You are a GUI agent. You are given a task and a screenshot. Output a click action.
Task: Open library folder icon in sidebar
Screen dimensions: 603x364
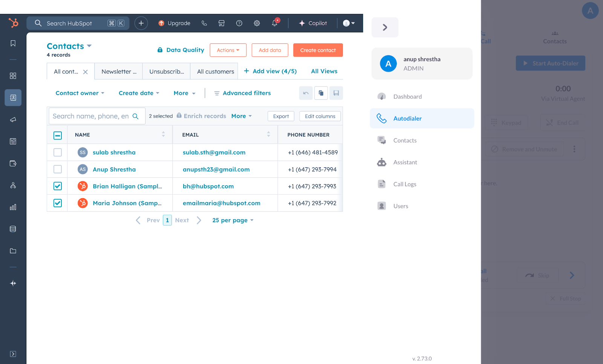tap(13, 251)
